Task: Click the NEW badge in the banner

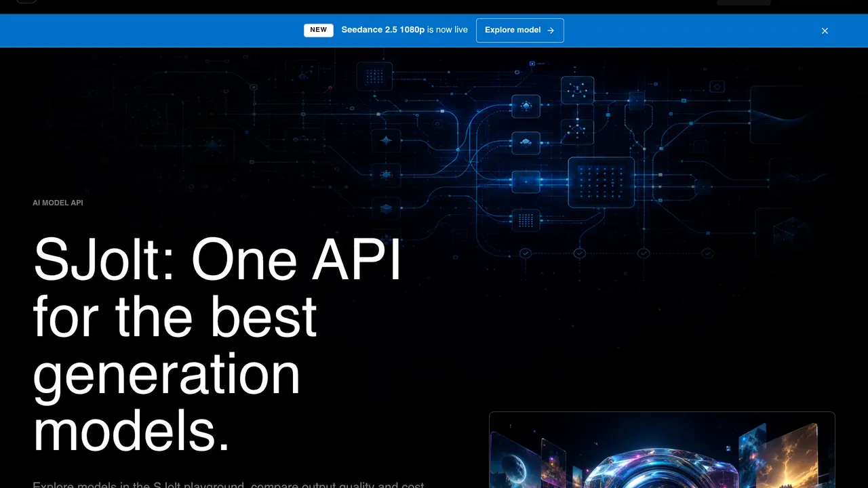Action: tap(319, 30)
